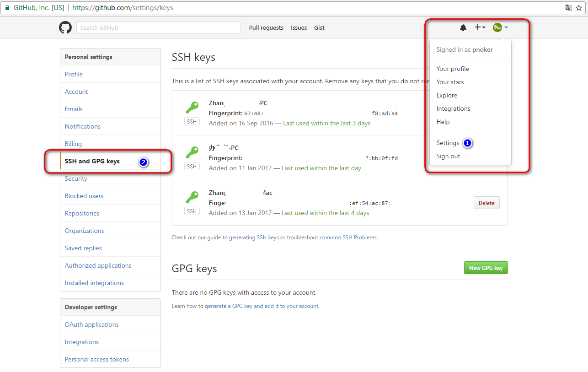The width and height of the screenshot is (588, 372).
Task: Click Last used within the last 4 days
Action: 326,213
